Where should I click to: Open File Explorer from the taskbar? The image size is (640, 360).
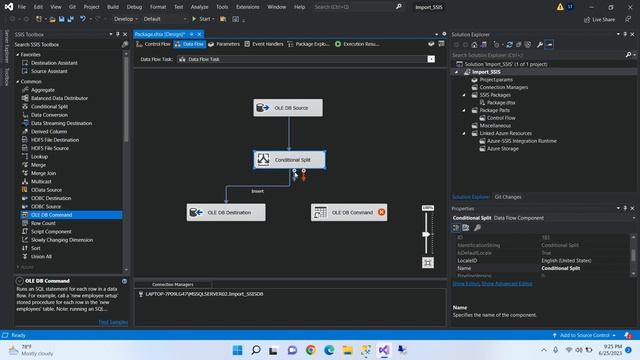click(x=347, y=350)
